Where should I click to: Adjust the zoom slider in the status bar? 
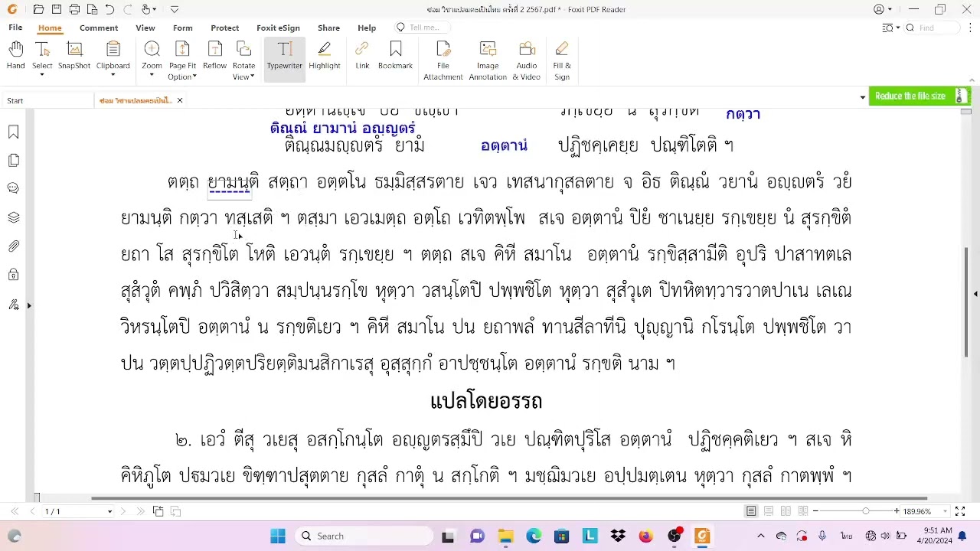866,511
